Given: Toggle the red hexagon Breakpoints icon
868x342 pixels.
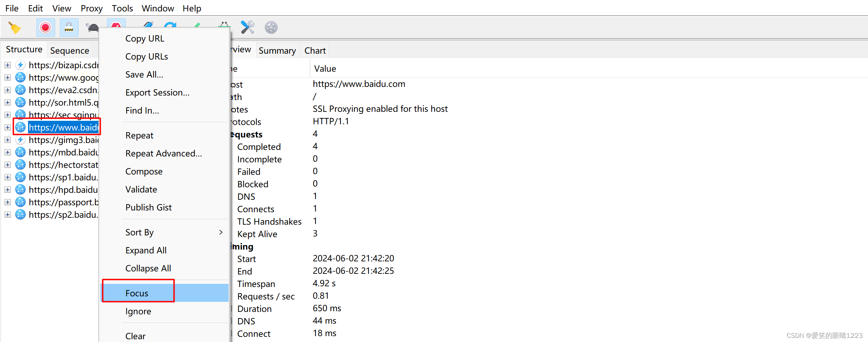Looking at the screenshot, I should click(116, 24).
